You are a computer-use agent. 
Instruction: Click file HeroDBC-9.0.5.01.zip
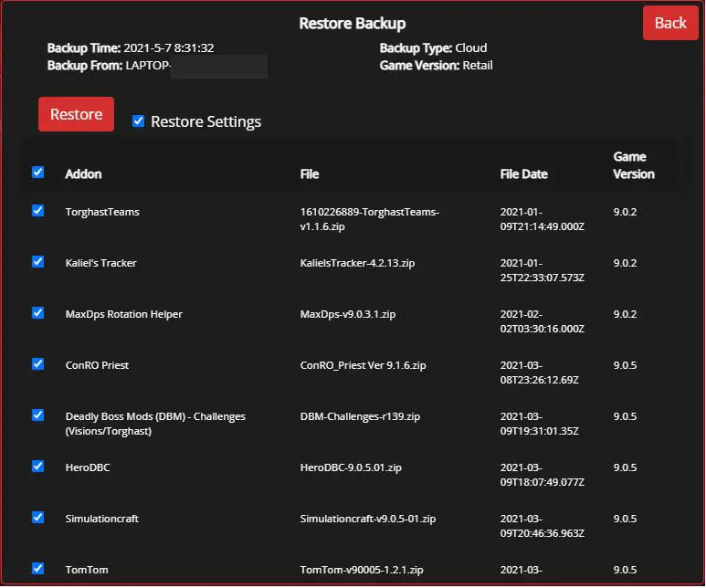(351, 467)
